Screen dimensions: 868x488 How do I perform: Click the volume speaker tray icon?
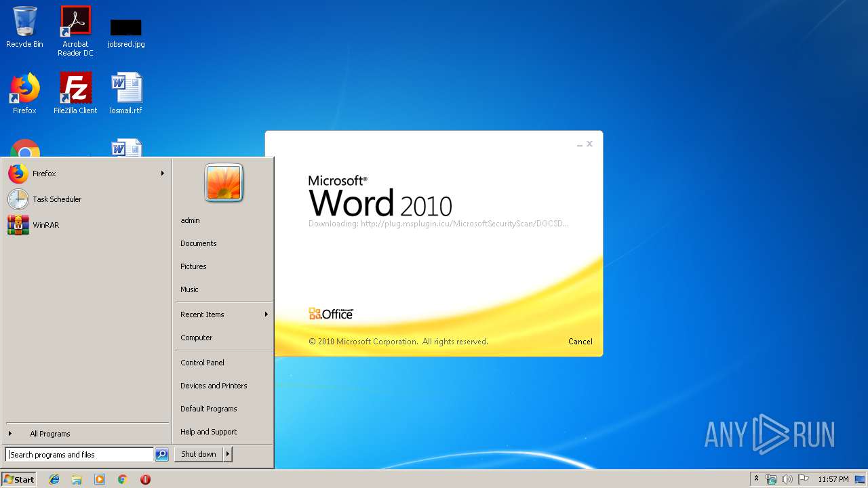point(787,479)
